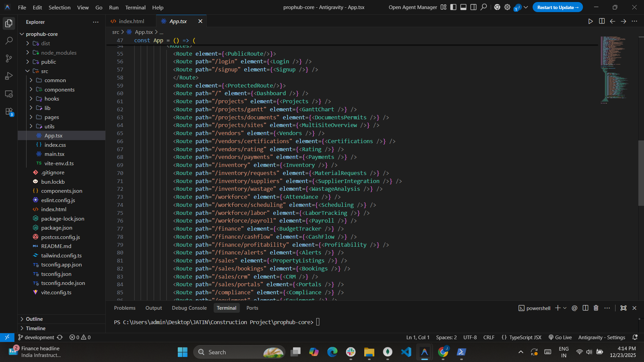Open the Remote Explorer view
This screenshot has height=362, width=644.
pyautogui.click(x=9, y=94)
